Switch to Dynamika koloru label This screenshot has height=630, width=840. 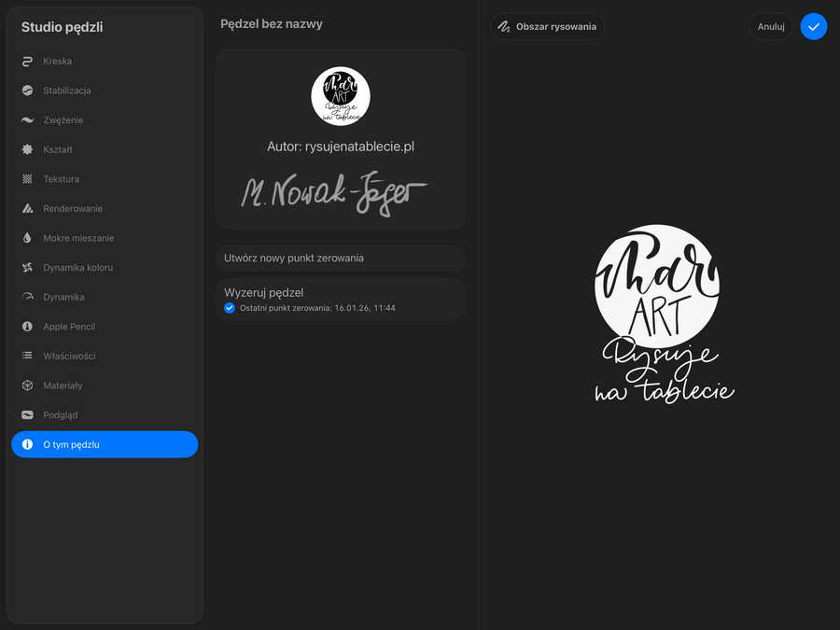(78, 267)
